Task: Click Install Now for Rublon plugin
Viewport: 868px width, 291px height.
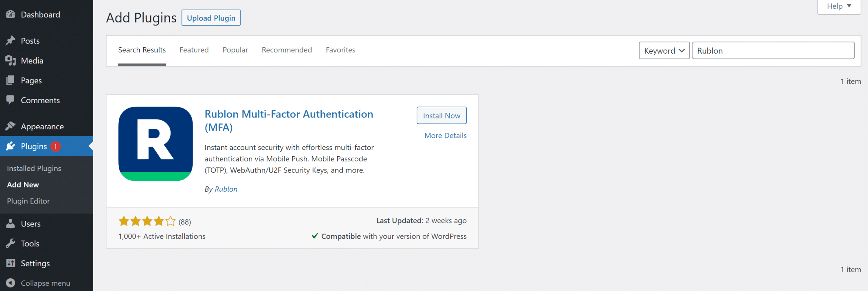Action: pos(441,116)
